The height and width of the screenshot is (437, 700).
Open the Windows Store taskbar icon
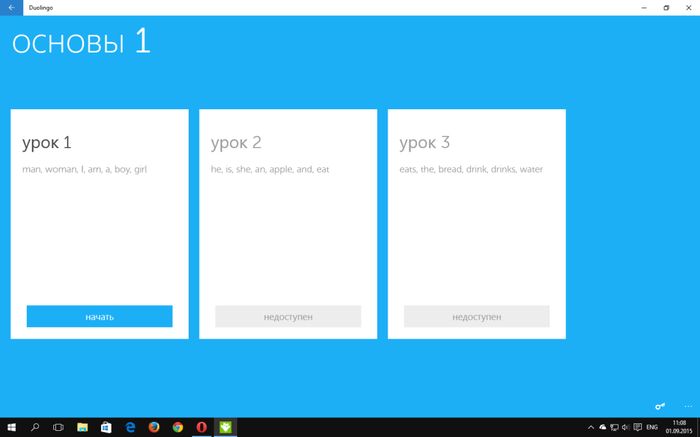click(106, 427)
